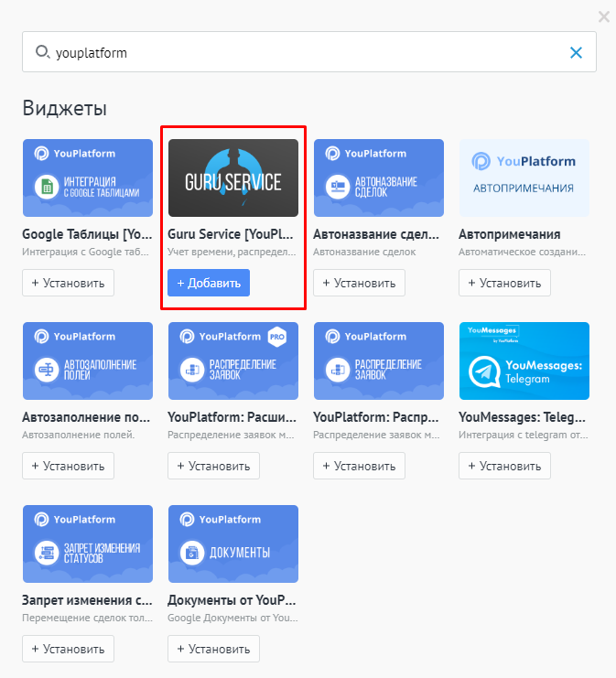Add the Guru Service widget
616x678 pixels.
209,283
